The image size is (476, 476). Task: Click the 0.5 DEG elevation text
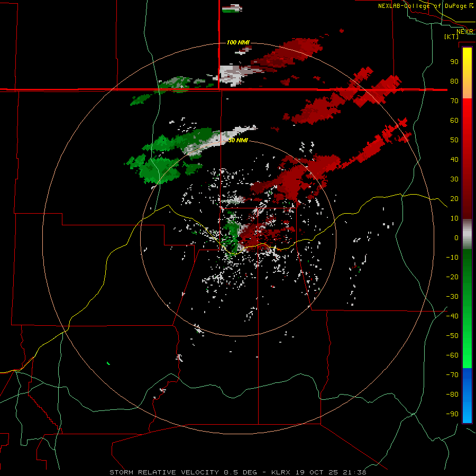pyautogui.click(x=241, y=472)
